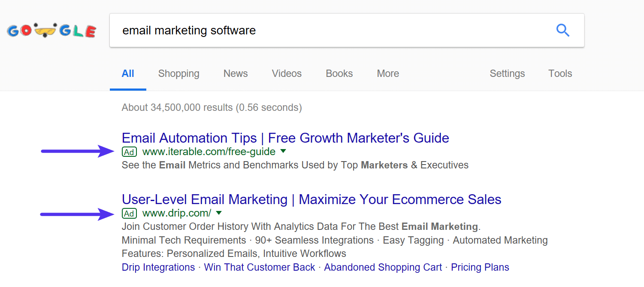Viewport: 644px width, 287px height.
Task: Open the Email Automation Tips ad result
Action: click(x=285, y=137)
